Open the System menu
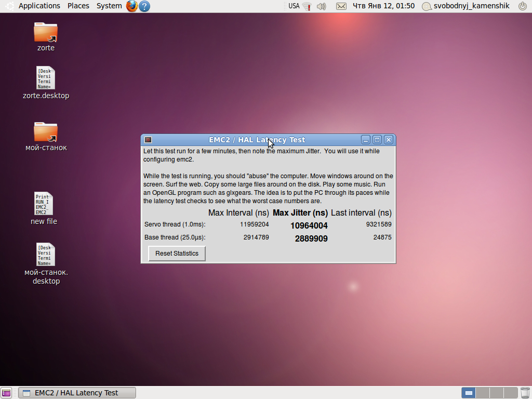This screenshot has height=399, width=532. (x=109, y=6)
